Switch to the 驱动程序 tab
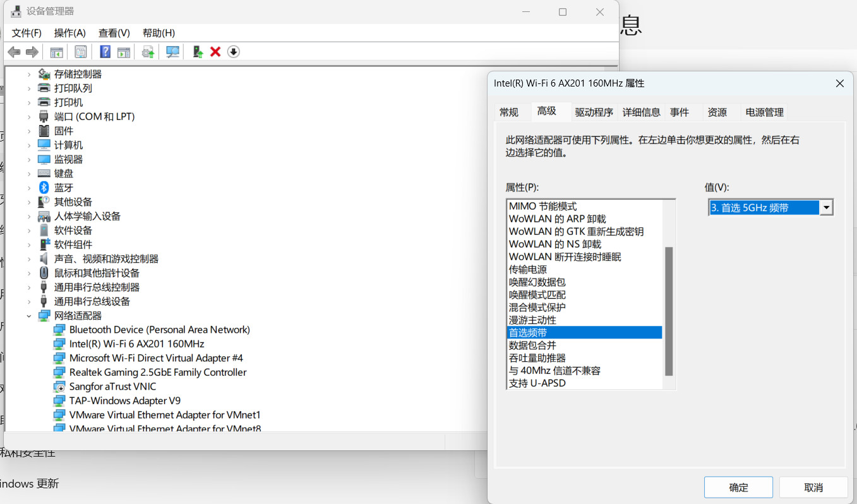The height and width of the screenshot is (504, 857). (594, 112)
